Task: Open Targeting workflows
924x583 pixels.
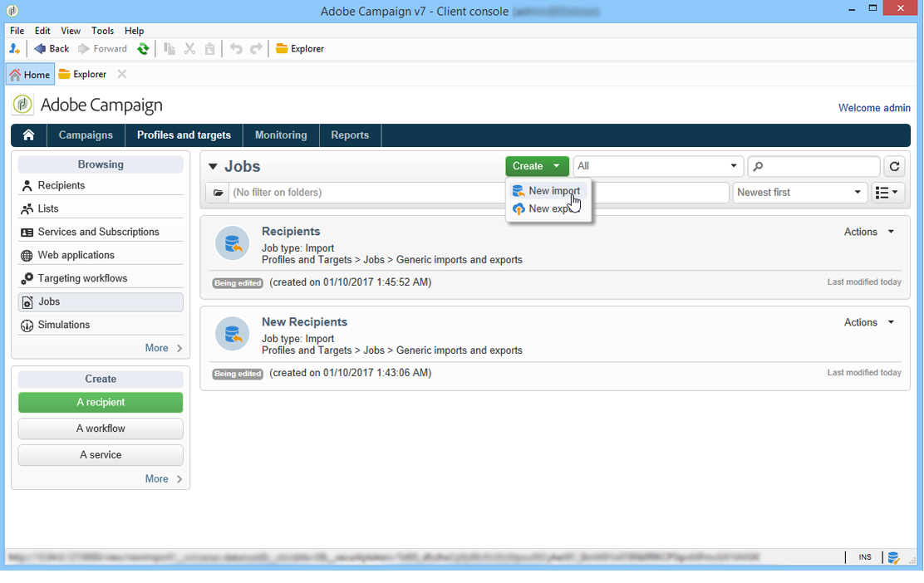Action: click(x=101, y=278)
